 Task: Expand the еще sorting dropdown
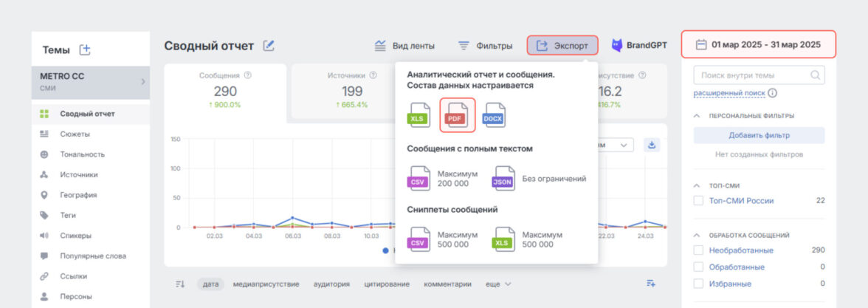pos(498,284)
